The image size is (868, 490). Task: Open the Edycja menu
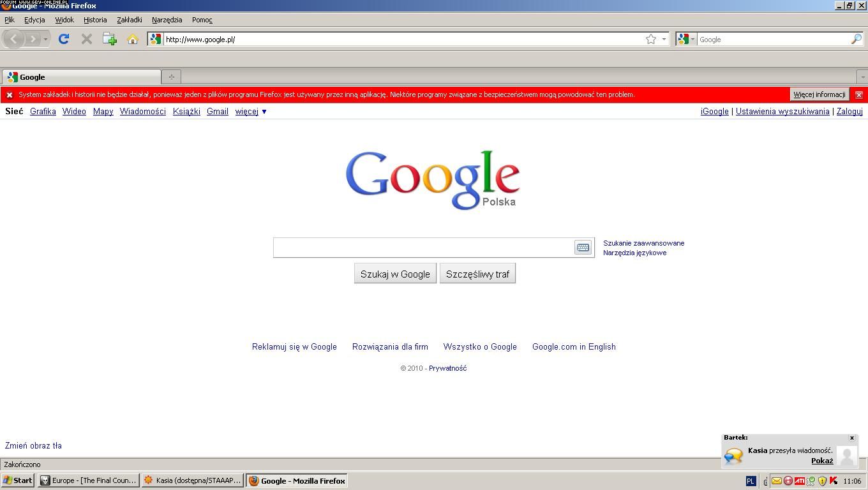pos(34,20)
